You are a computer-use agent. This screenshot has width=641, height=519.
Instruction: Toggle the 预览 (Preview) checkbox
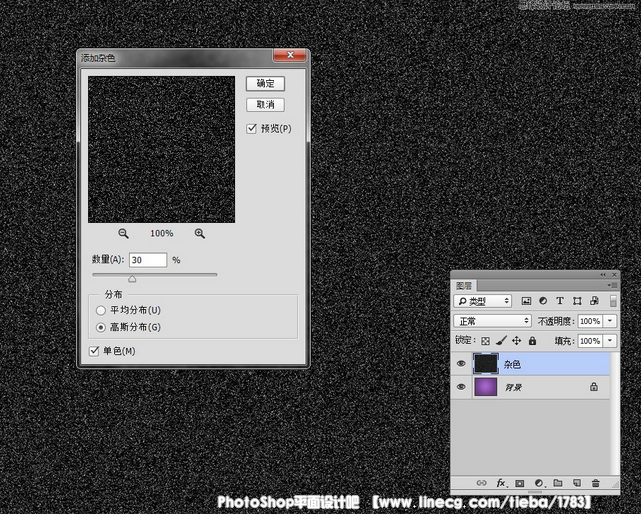tap(252, 128)
